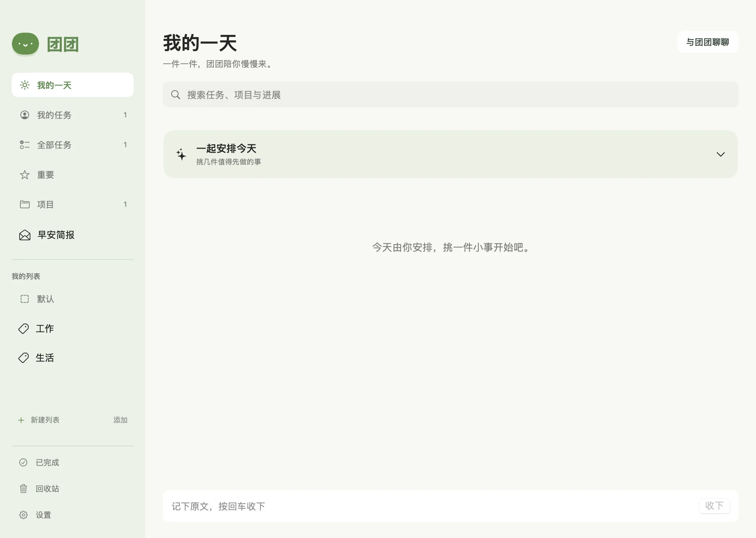The width and height of the screenshot is (756, 538).
Task: Select the 生活 list
Action: pos(73,358)
